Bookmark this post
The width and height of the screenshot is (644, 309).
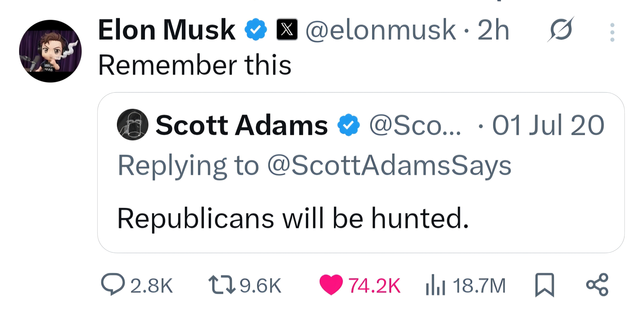pos(545,285)
